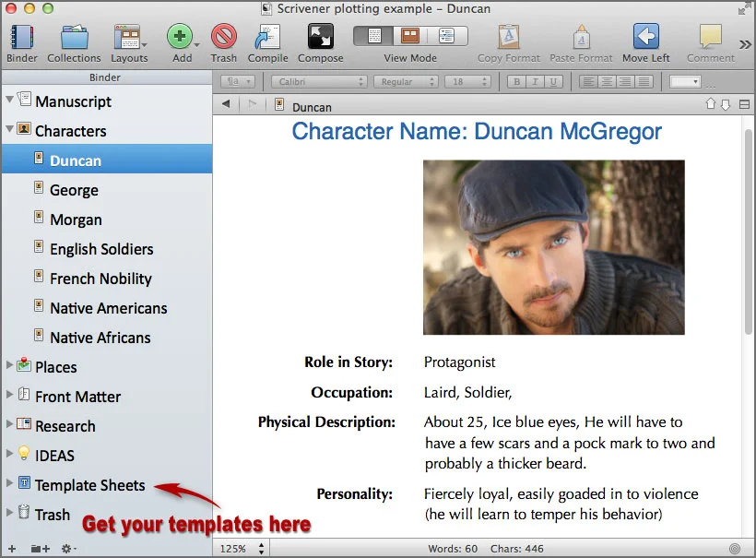Toggle the Binder sidebar icon

(21, 37)
